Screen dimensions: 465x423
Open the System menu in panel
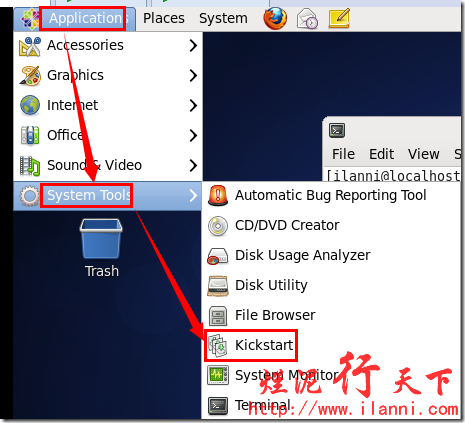click(223, 18)
